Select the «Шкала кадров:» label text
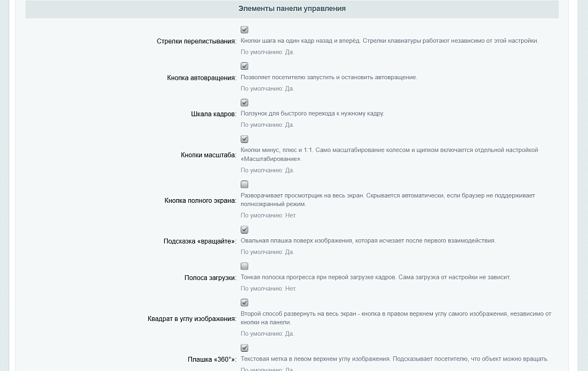Screen dimensions: 588x371 tap(214, 114)
